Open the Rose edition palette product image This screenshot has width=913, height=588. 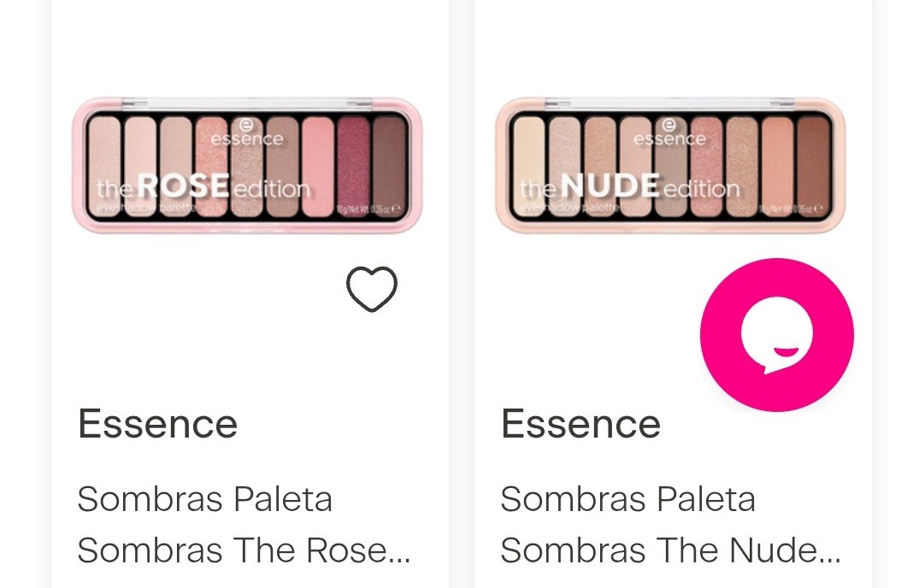pyautogui.click(x=247, y=164)
